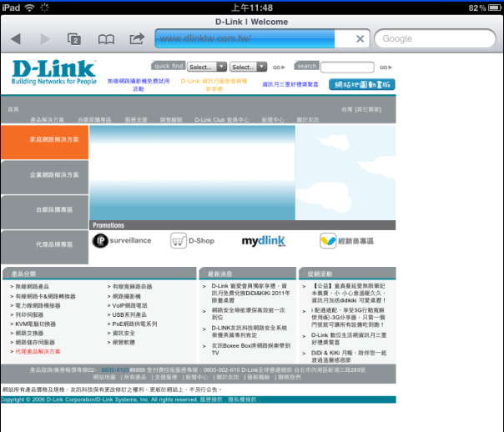Select the 代理品牌專區 side tab

[45, 247]
